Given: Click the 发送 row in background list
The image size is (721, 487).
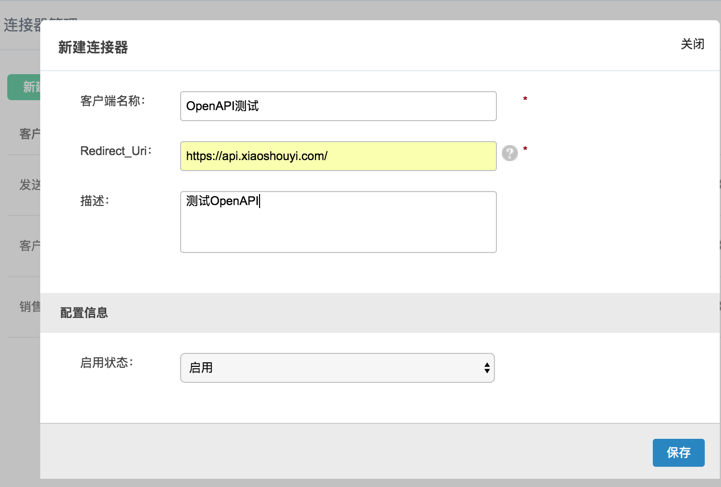Looking at the screenshot, I should [30, 185].
